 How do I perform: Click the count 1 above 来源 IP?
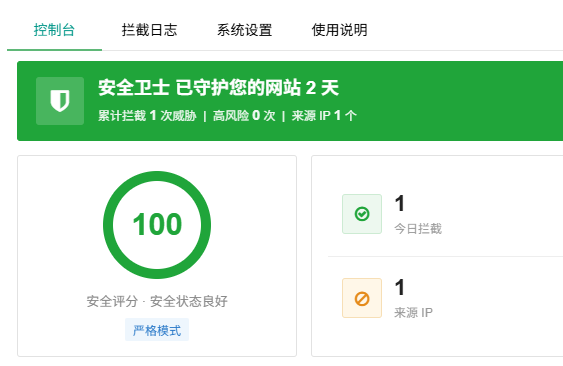pos(400,287)
